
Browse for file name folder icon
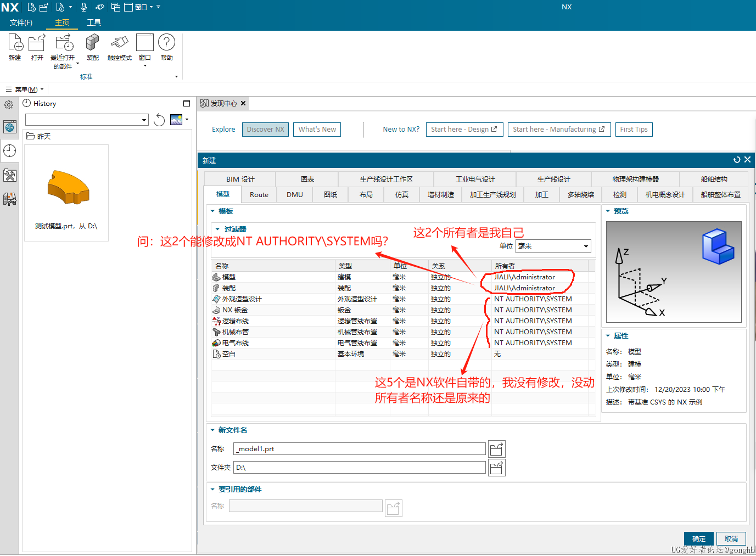tap(497, 449)
